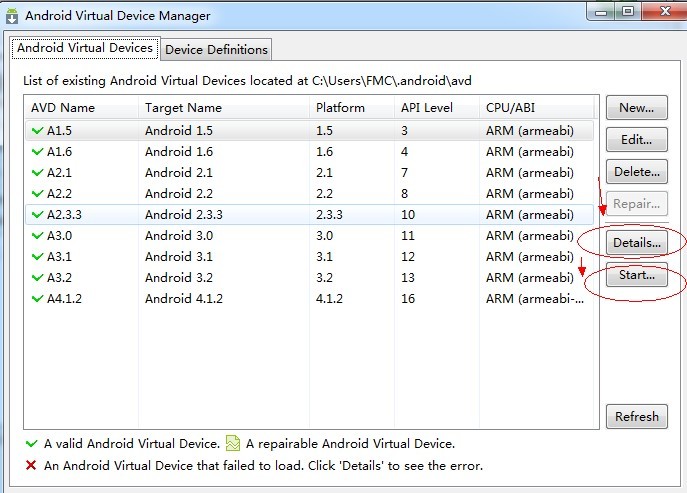The height and width of the screenshot is (493, 687).
Task: Click target name Android 1.5
Action: pyautogui.click(x=179, y=131)
